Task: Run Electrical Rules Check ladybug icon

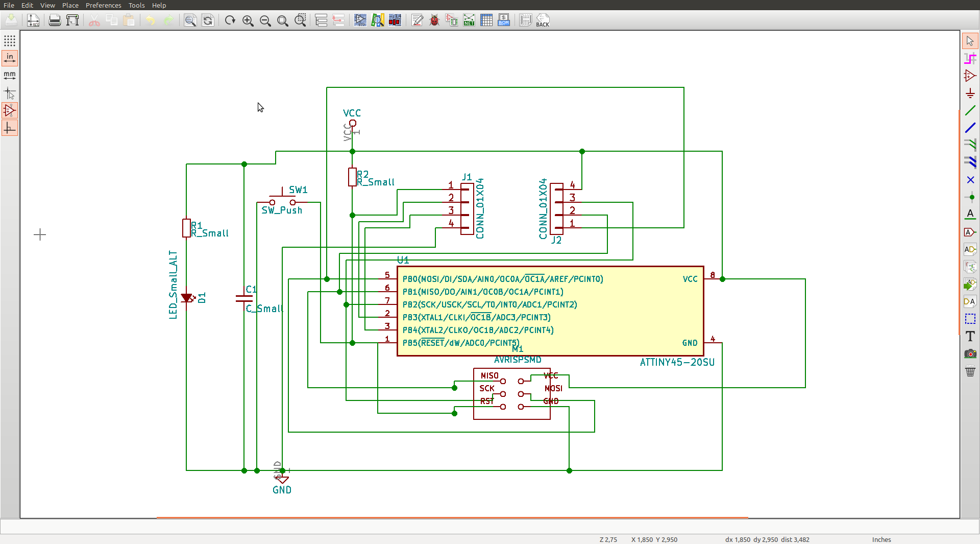Action: click(x=435, y=20)
